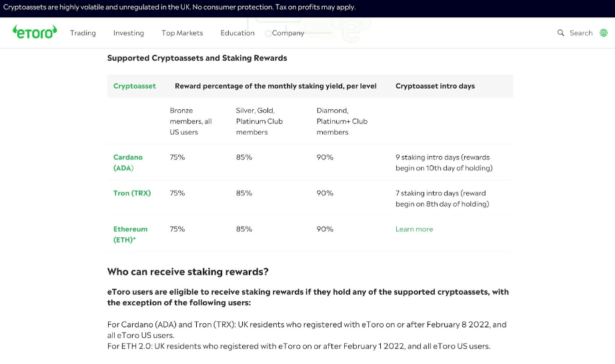Screen dimensions: 615x364
Task: Click the Search field text
Action: click(581, 33)
